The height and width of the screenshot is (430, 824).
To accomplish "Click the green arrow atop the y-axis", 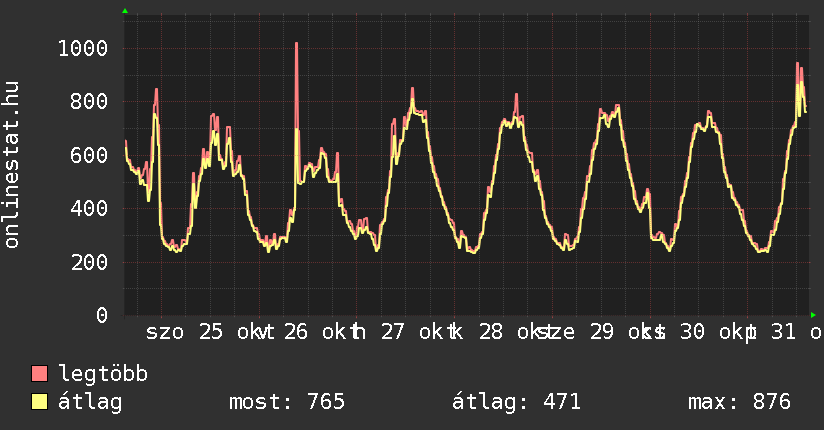I will point(124,11).
